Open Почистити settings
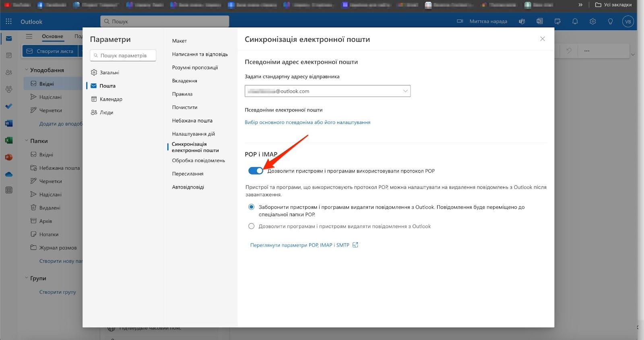 point(185,107)
